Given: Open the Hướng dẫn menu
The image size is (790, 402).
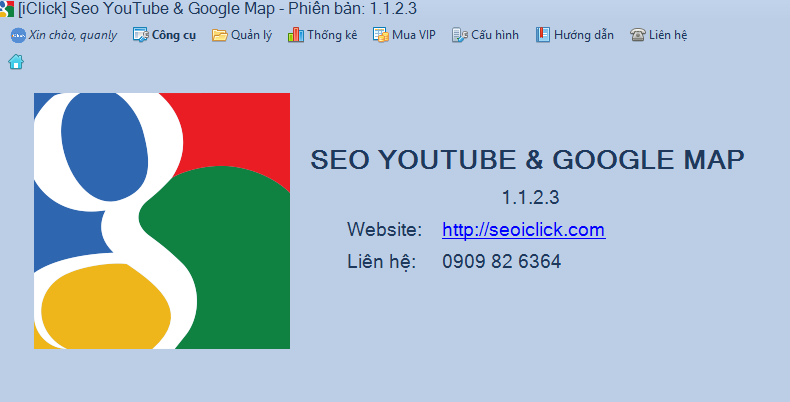Looking at the screenshot, I should (583, 35).
